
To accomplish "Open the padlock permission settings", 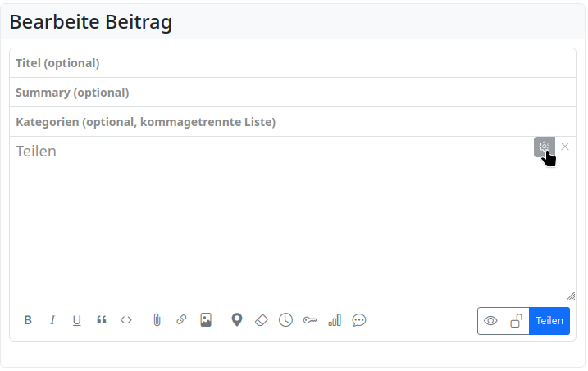I will (x=517, y=321).
